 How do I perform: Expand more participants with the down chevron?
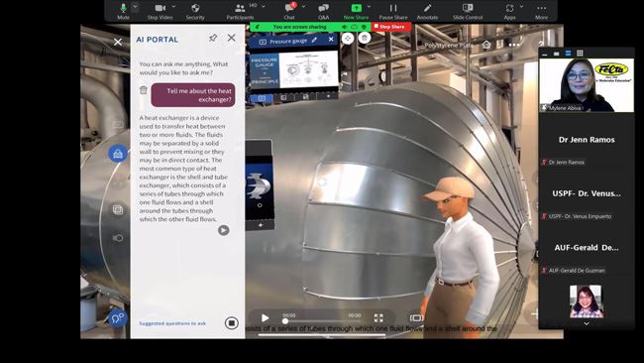coord(587,324)
